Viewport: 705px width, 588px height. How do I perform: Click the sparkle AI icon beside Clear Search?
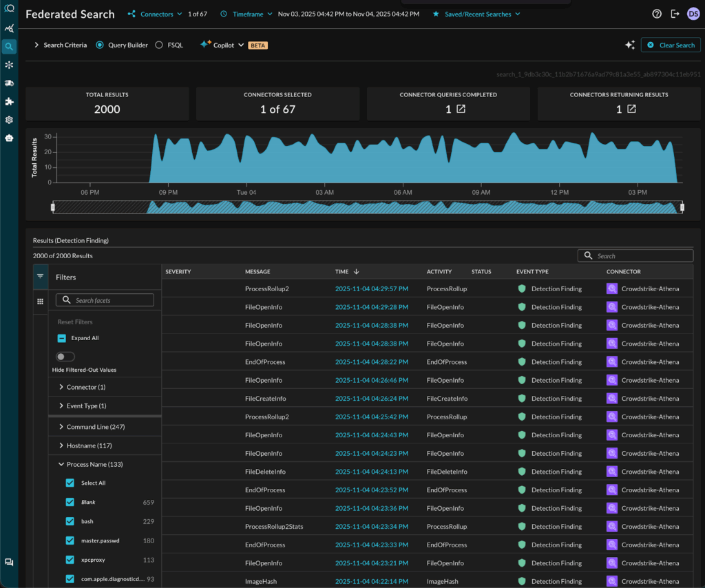coord(629,45)
